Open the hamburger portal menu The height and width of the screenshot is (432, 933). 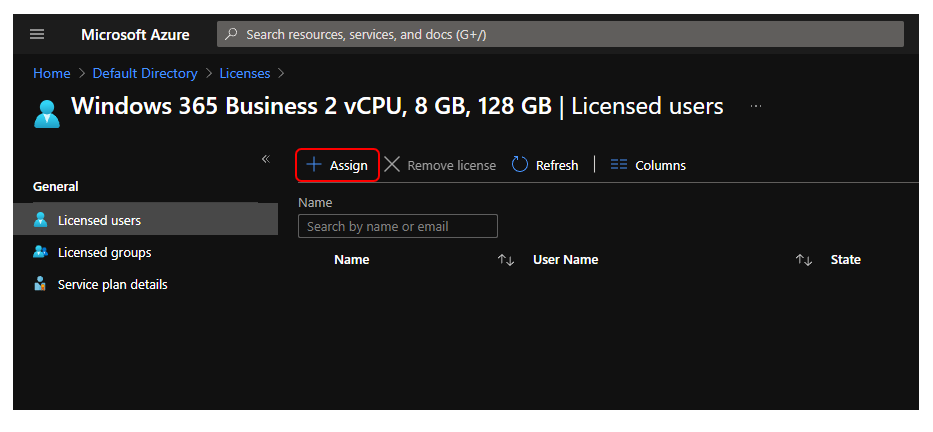click(x=37, y=35)
